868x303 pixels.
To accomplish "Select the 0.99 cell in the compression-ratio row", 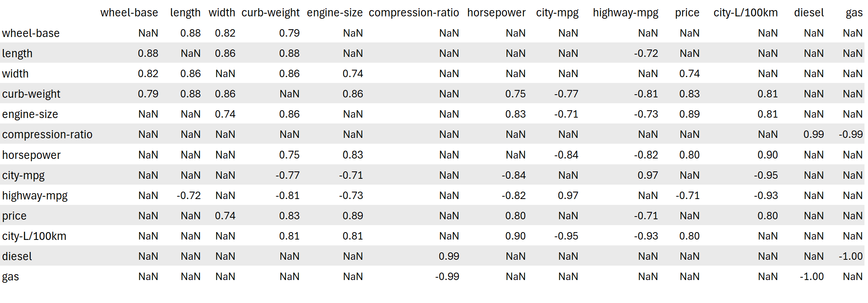I will (814, 134).
